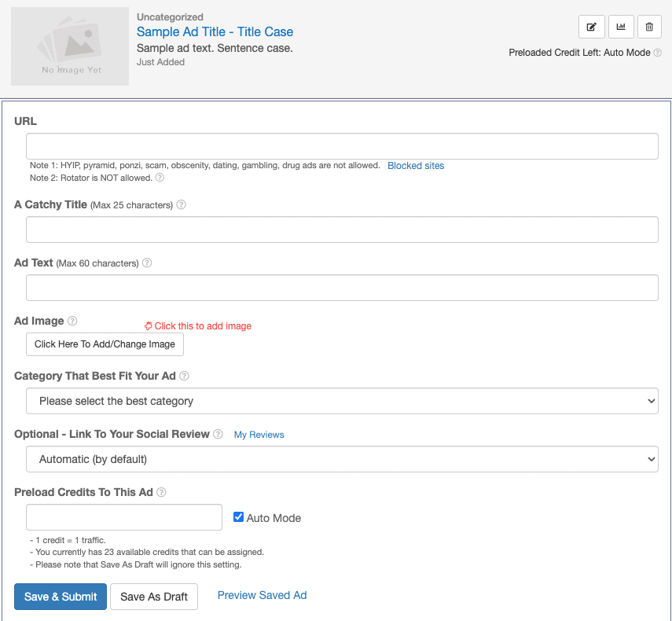
Task: Click help icon for Category That Best Fit
Action: click(x=184, y=376)
